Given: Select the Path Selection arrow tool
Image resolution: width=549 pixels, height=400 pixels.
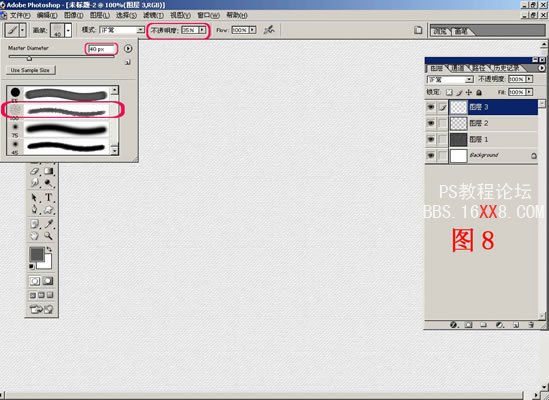Looking at the screenshot, I should point(35,198).
